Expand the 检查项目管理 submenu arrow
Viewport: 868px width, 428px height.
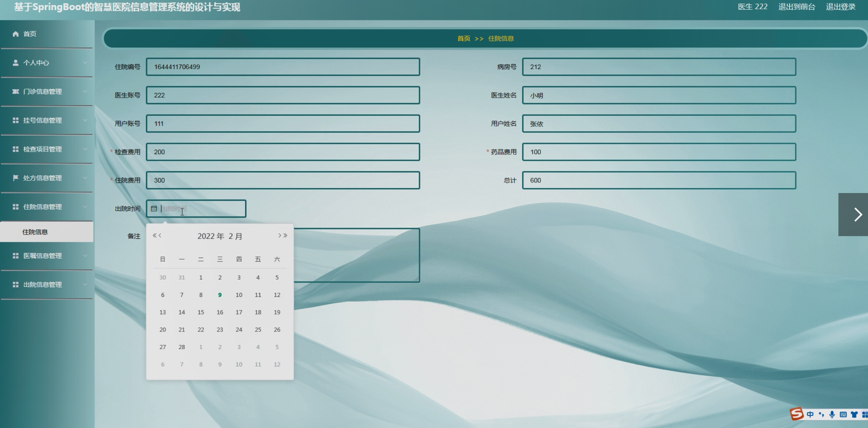(x=85, y=149)
